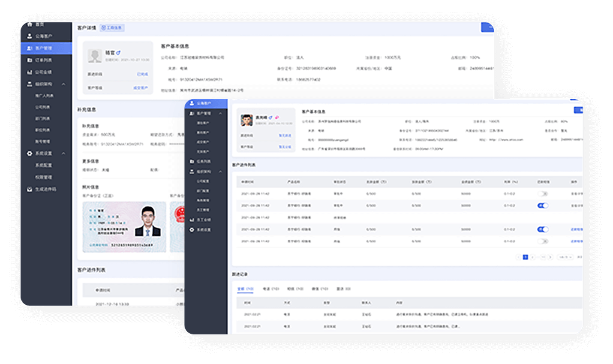The height and width of the screenshot is (364, 613).
Task: Select 成交客户 in front window sidebar
Action: 203,142
